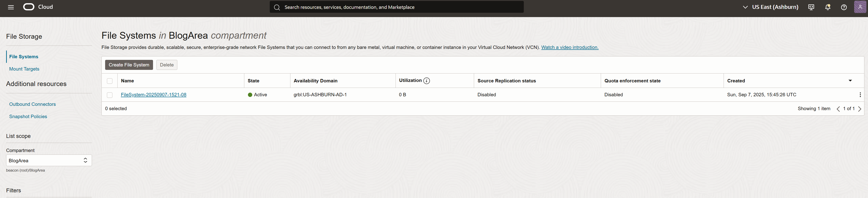Open the Compartment BlogArea dropdown
The image size is (868, 198).
point(49,160)
